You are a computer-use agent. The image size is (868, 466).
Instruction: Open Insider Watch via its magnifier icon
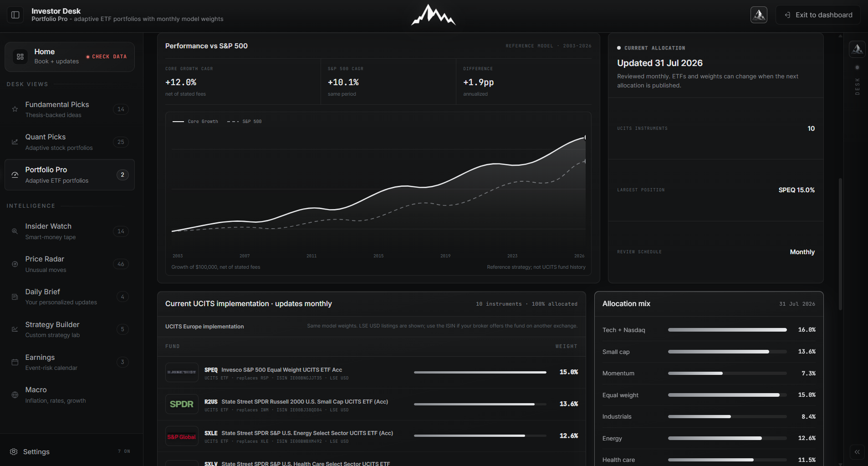pos(15,231)
